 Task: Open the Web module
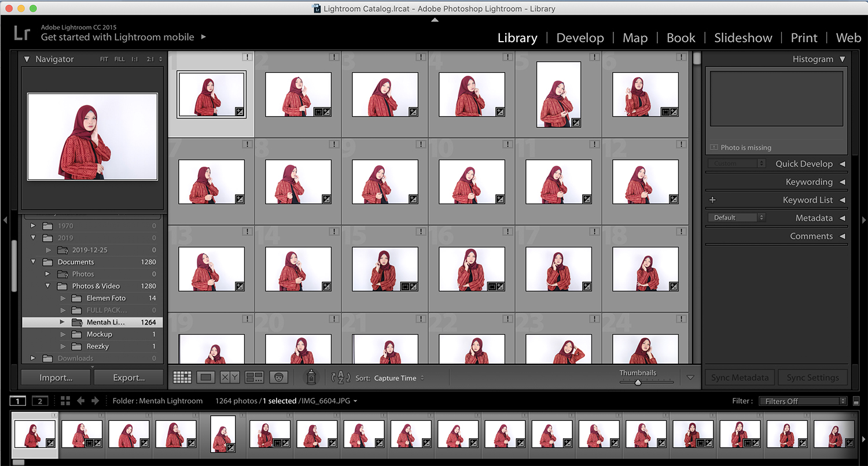point(848,38)
